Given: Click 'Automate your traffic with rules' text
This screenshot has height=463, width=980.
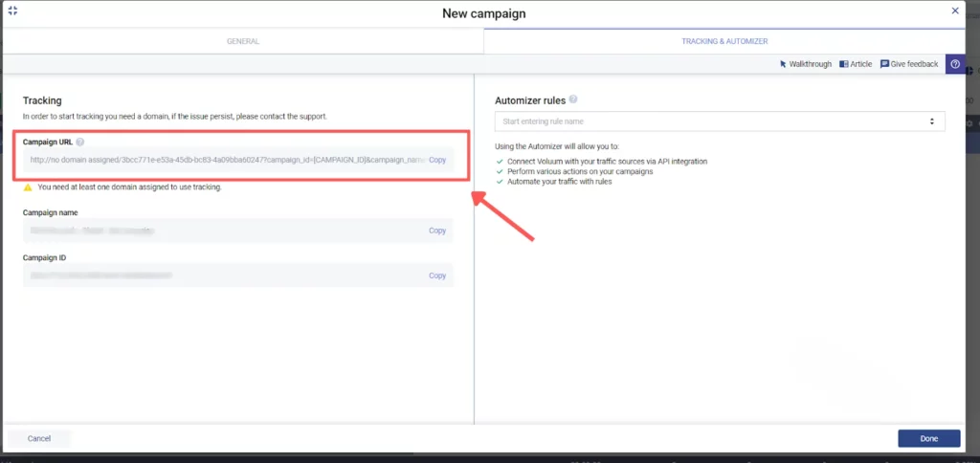Looking at the screenshot, I should click(559, 181).
